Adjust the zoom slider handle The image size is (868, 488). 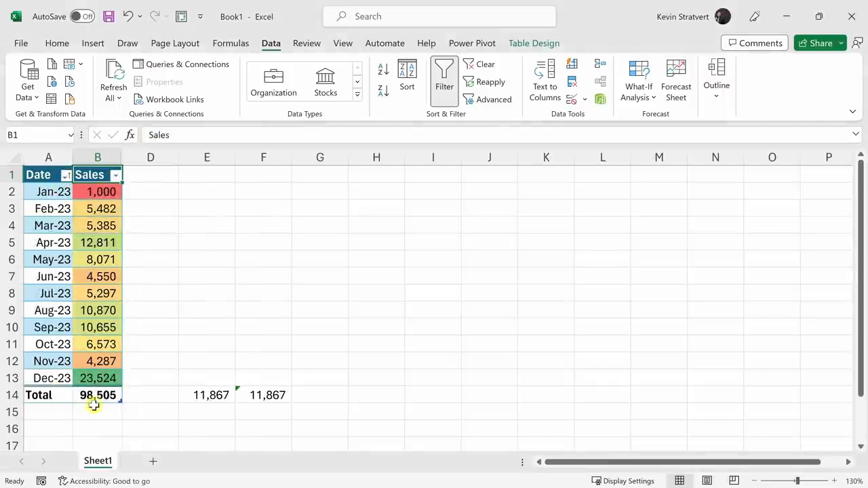point(797,481)
